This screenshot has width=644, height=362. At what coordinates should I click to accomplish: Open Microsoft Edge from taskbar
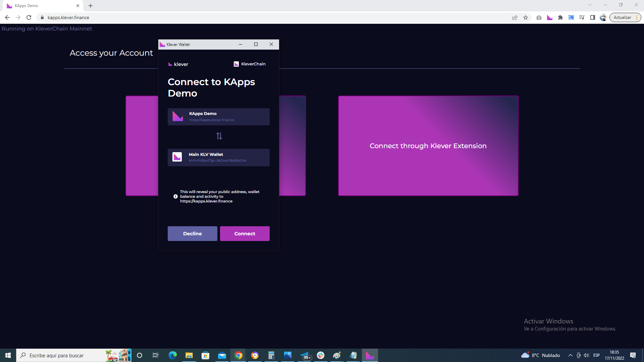tap(172, 355)
